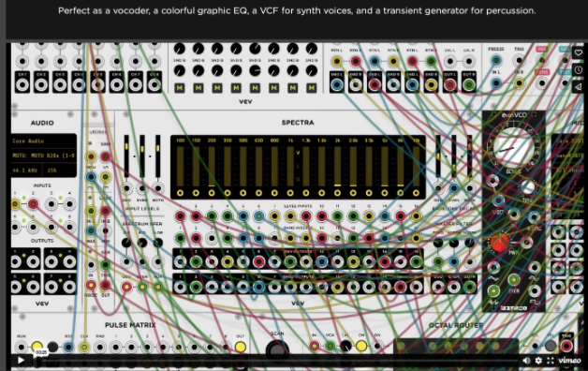
Task: Toggle the lit yellow RUN button on Pulse Matrix
Action: (x=37, y=347)
